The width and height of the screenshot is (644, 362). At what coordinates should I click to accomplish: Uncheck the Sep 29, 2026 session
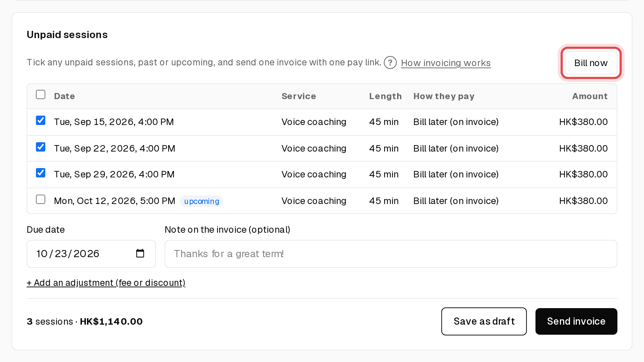41,173
